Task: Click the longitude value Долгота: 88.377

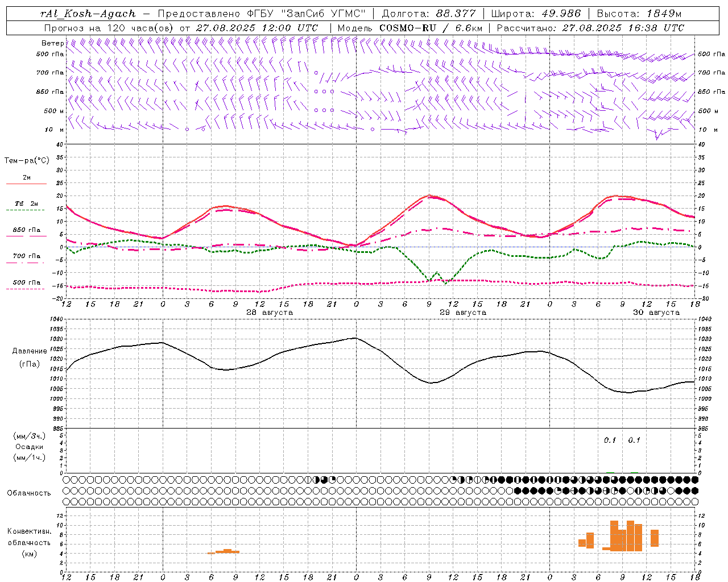Action: coord(429,14)
